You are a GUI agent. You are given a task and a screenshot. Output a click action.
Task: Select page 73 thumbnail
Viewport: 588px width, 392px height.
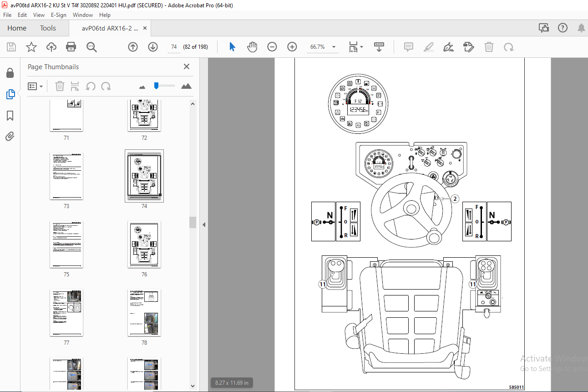pyautogui.click(x=66, y=176)
